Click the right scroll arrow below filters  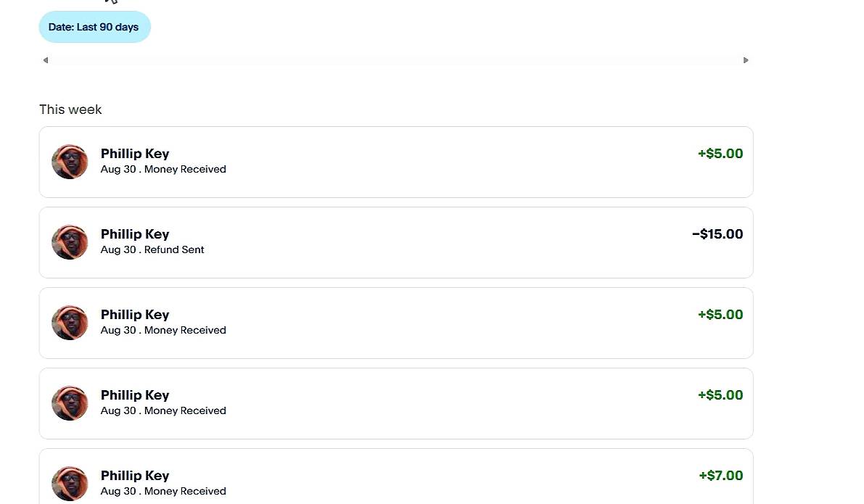[746, 60]
